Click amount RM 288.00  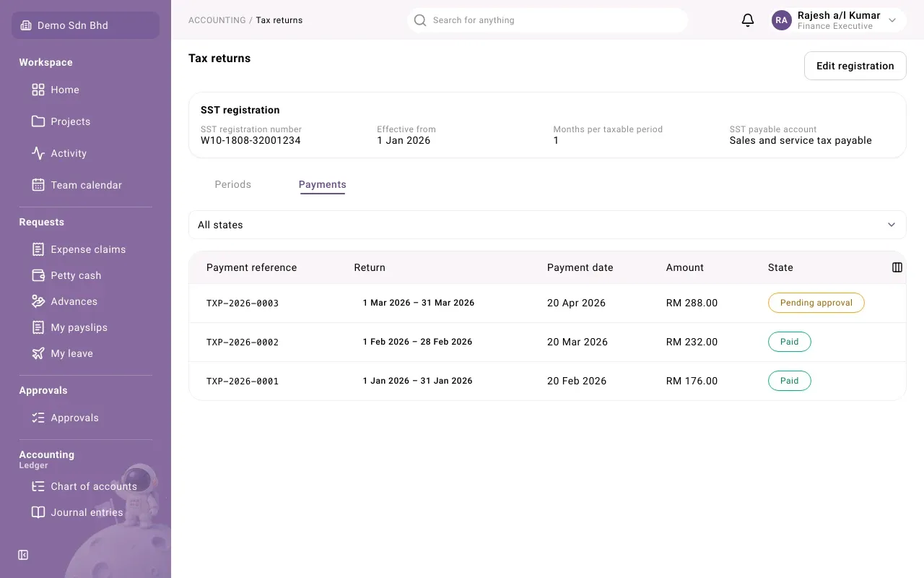point(692,303)
